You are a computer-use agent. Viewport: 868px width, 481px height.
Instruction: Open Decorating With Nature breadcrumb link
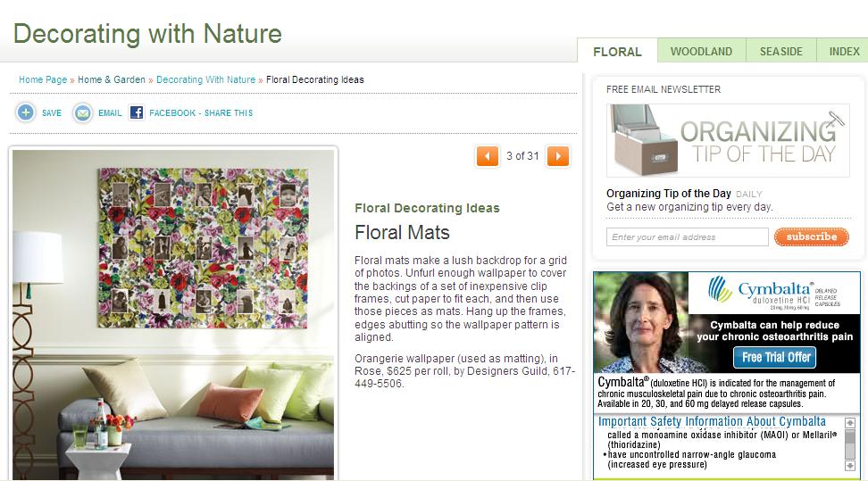(206, 79)
